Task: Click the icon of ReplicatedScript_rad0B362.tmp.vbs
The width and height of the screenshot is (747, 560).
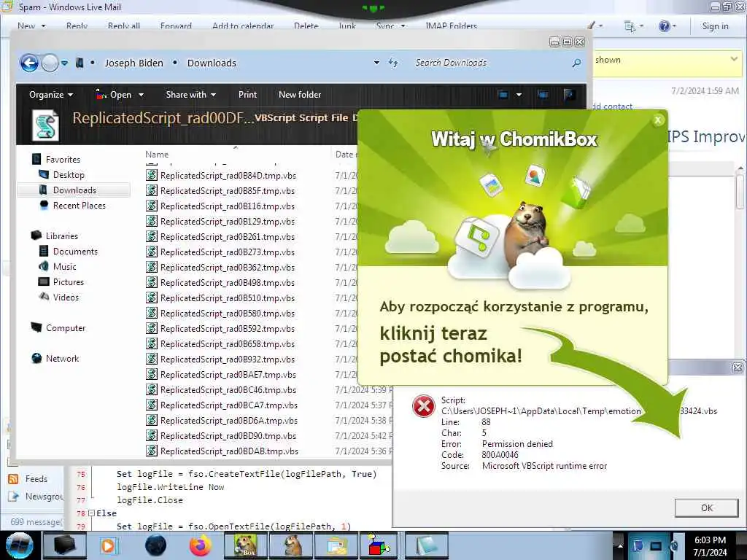Action: tap(152, 267)
